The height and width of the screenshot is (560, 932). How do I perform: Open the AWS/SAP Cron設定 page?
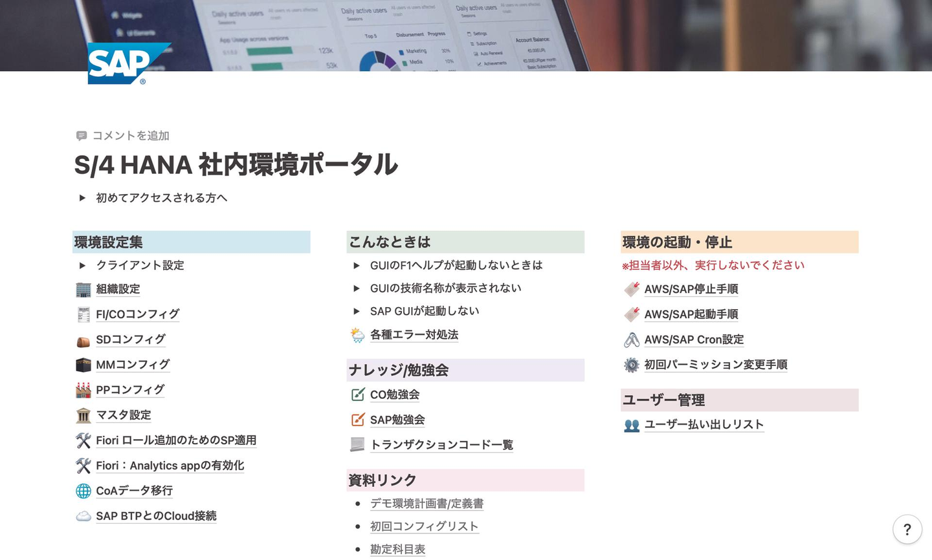694,339
